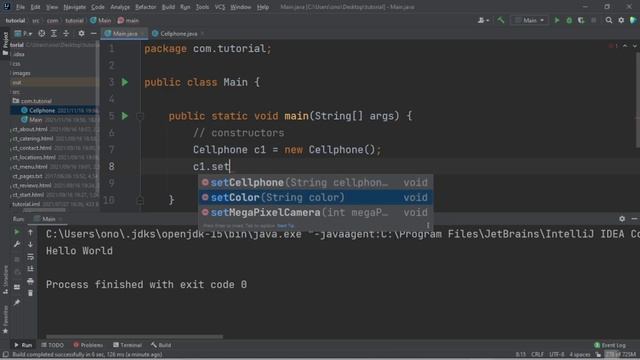Run Main using the top toolbar play button
This screenshot has height=360, width=640.
(x=557, y=20)
